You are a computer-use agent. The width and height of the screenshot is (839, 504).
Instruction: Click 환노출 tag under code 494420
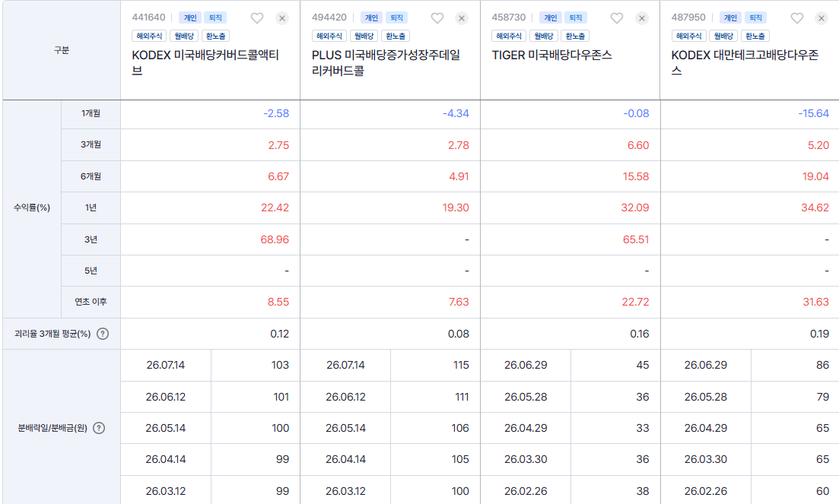click(396, 36)
